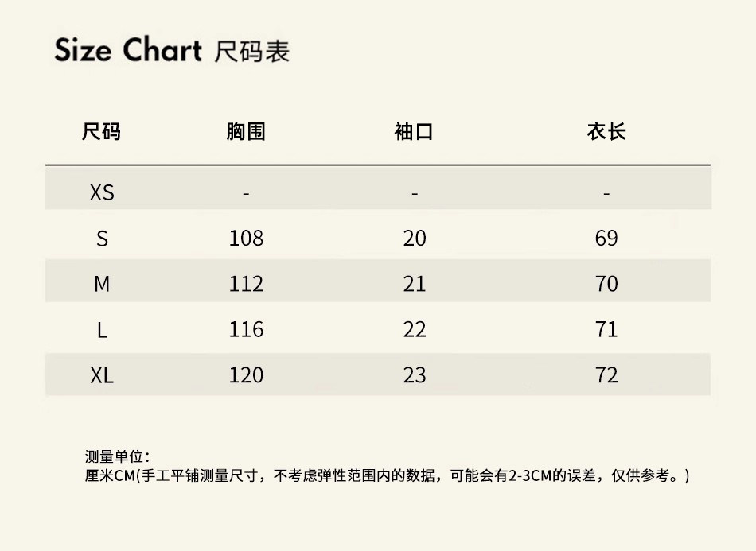Viewport: 756px width, 551px height.
Task: Click the L size row label
Action: click(x=102, y=330)
